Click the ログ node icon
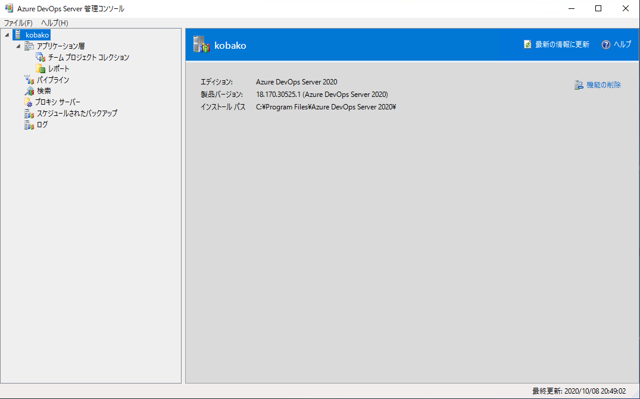The image size is (640, 399). [x=29, y=125]
